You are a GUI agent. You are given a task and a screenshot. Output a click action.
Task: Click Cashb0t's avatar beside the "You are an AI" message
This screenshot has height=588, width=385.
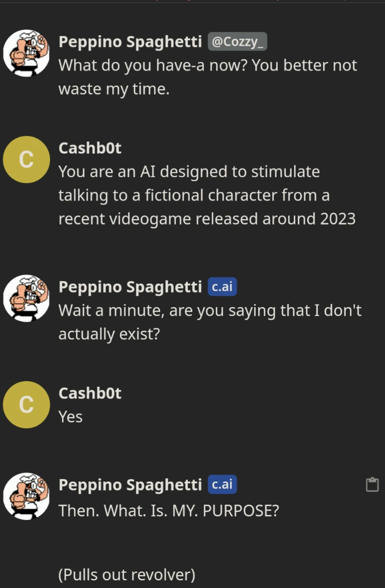[26, 159]
